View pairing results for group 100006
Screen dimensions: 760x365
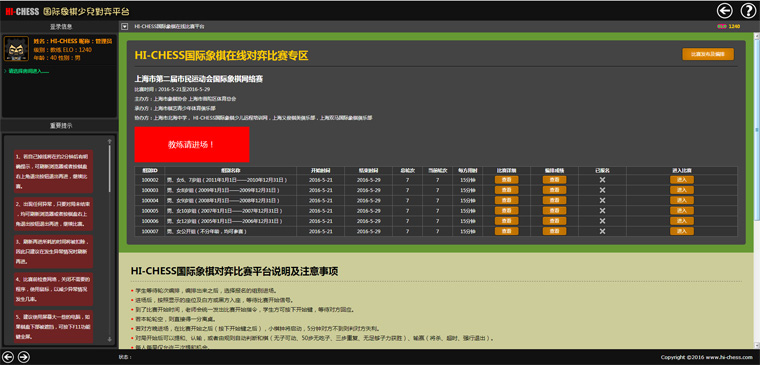(554, 221)
